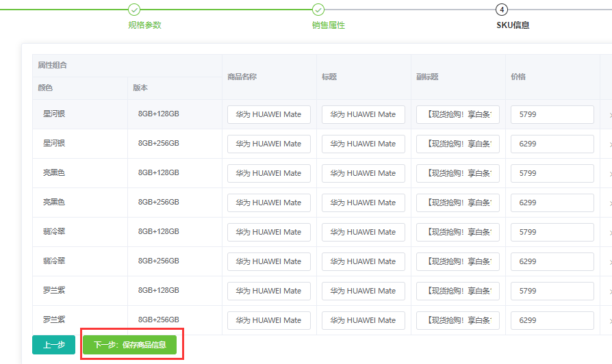Click the 规格参数 completed step checkmark

point(134,10)
